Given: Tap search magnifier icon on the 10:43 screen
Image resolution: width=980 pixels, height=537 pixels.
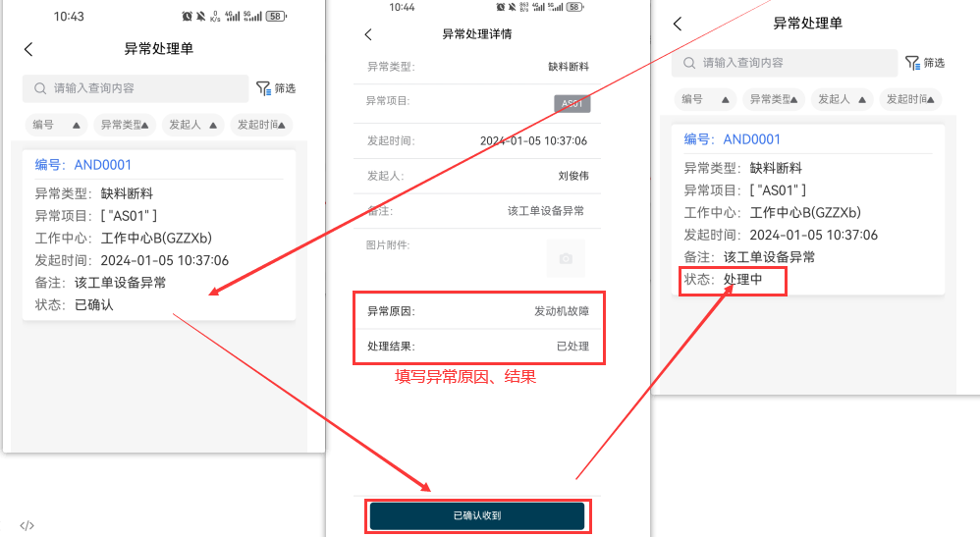Looking at the screenshot, I should (x=40, y=88).
